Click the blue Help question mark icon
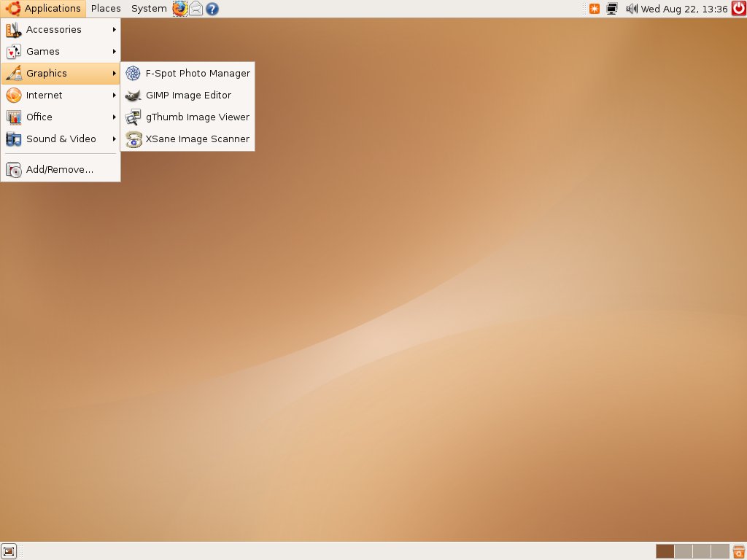This screenshot has height=560, width=747. [212, 9]
